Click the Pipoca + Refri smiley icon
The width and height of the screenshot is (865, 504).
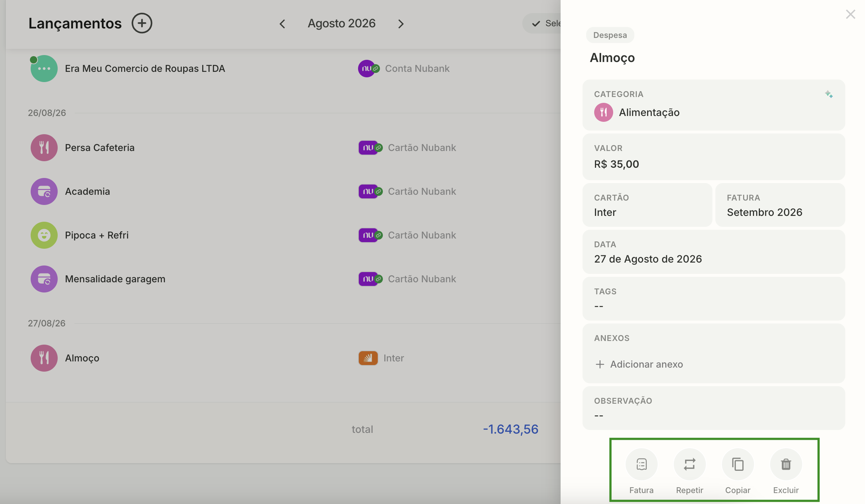[x=44, y=235]
